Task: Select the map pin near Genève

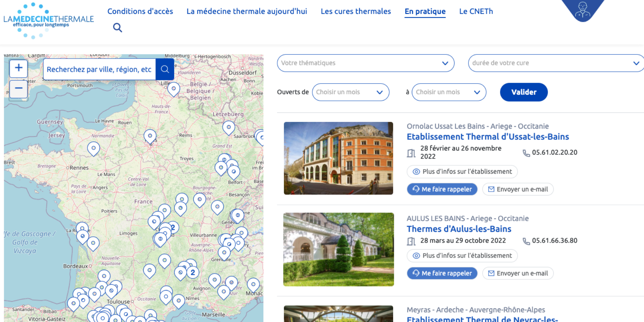Action: [x=238, y=216]
